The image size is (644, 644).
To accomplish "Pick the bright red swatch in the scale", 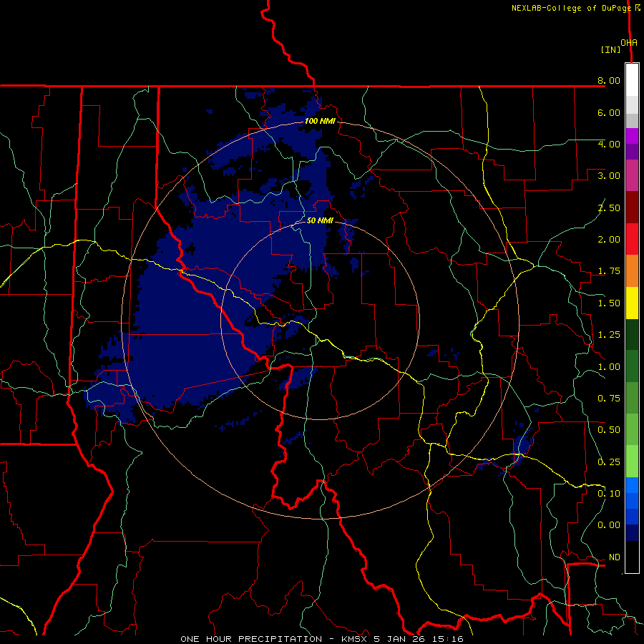I will click(x=632, y=240).
